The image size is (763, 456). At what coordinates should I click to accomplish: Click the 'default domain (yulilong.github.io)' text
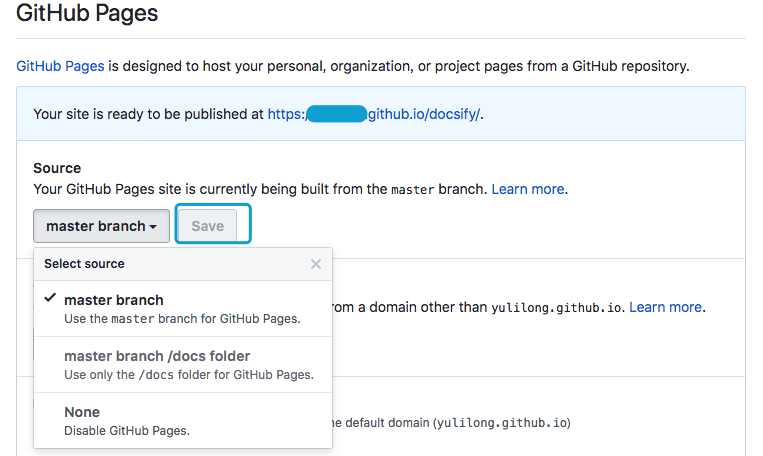tap(457, 422)
